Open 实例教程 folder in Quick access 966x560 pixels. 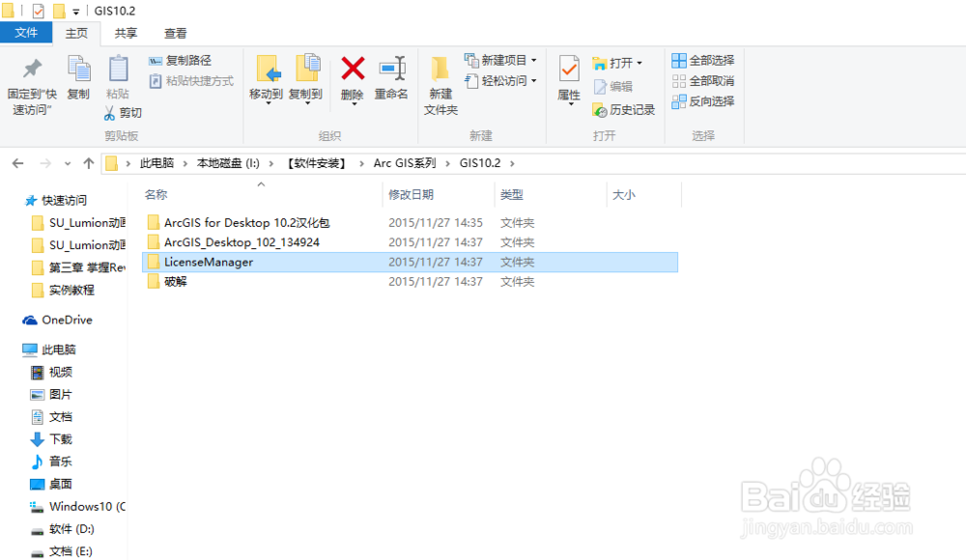click(63, 290)
